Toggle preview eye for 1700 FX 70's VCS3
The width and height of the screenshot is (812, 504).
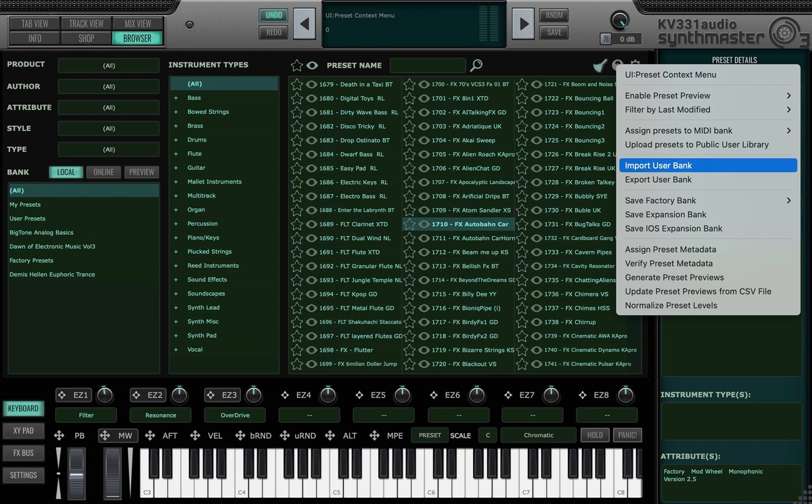424,85
